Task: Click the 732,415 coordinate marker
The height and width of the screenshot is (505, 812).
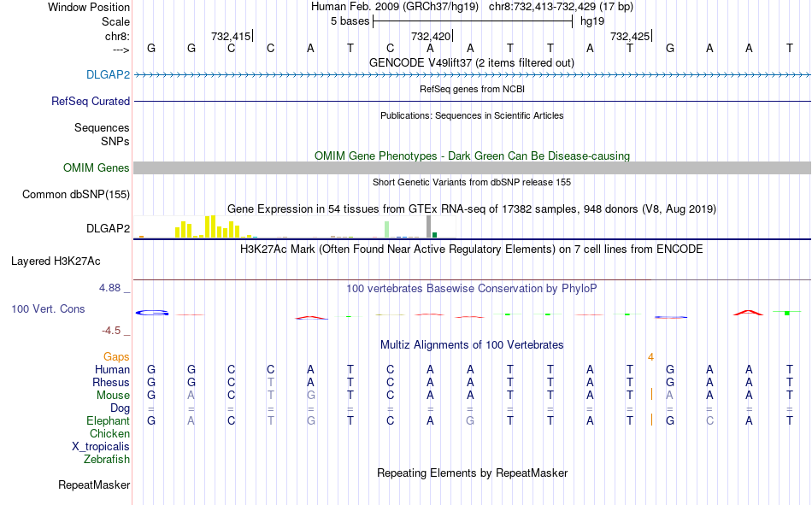Action: point(231,36)
